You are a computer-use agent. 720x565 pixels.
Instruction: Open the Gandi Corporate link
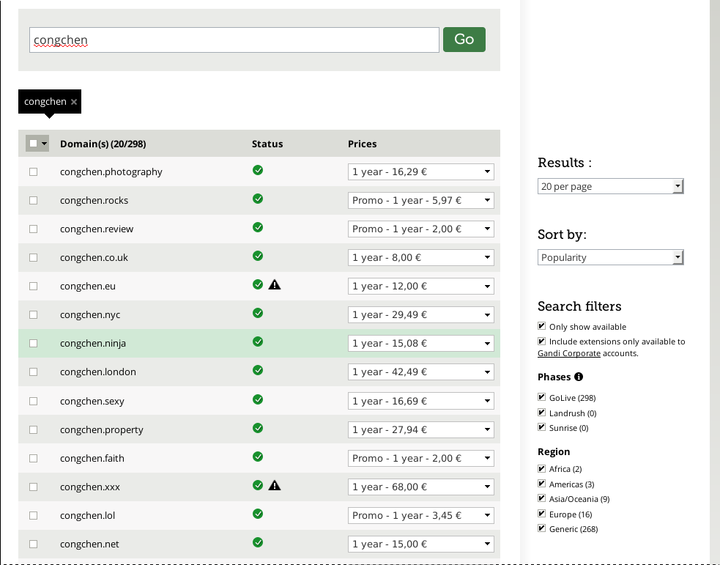569,353
